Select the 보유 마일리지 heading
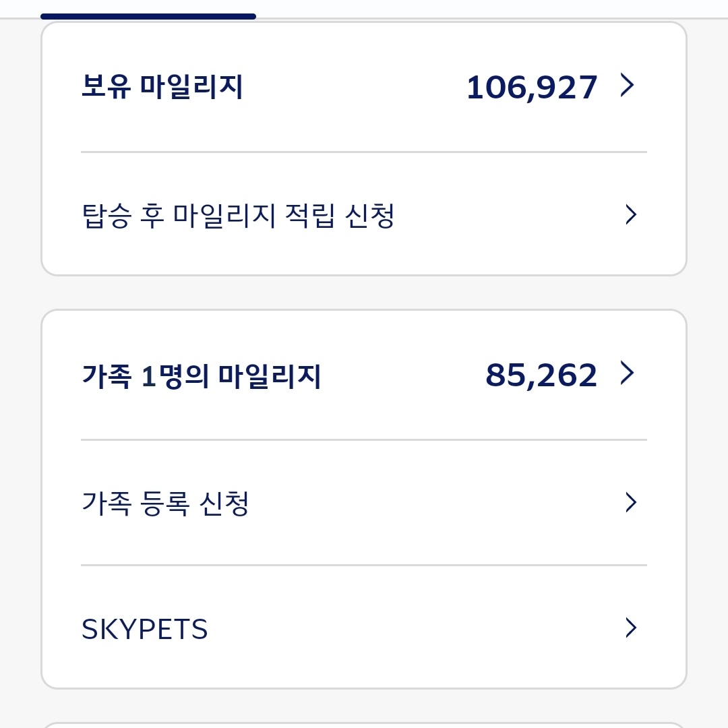 point(162,87)
